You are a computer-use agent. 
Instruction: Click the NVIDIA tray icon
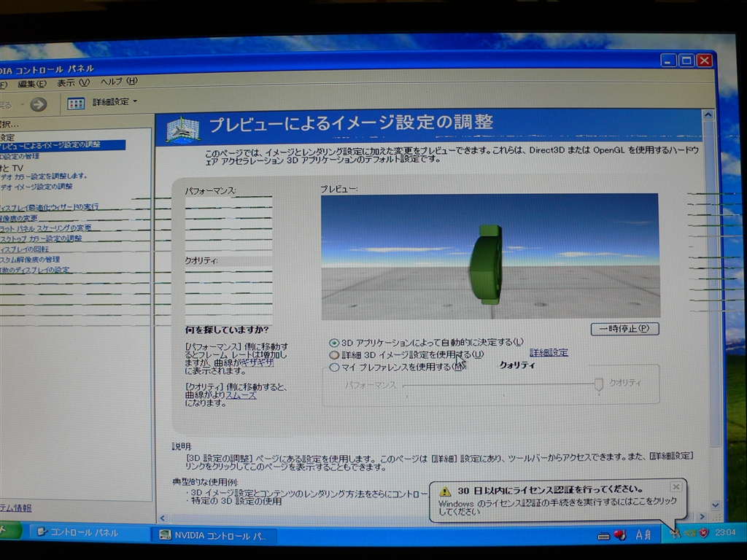(x=690, y=533)
